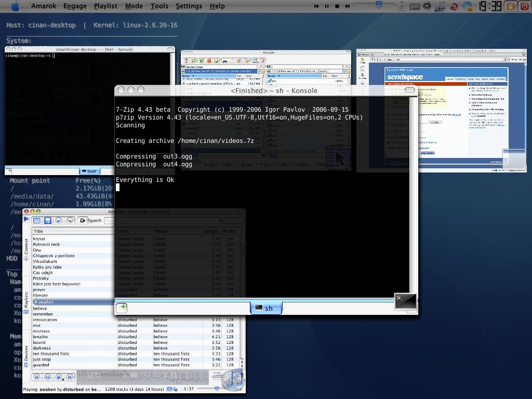Toggle the first status bar mode icon in Amarok
Image resolution: width=532 pixels, height=399 pixels.
(x=169, y=389)
